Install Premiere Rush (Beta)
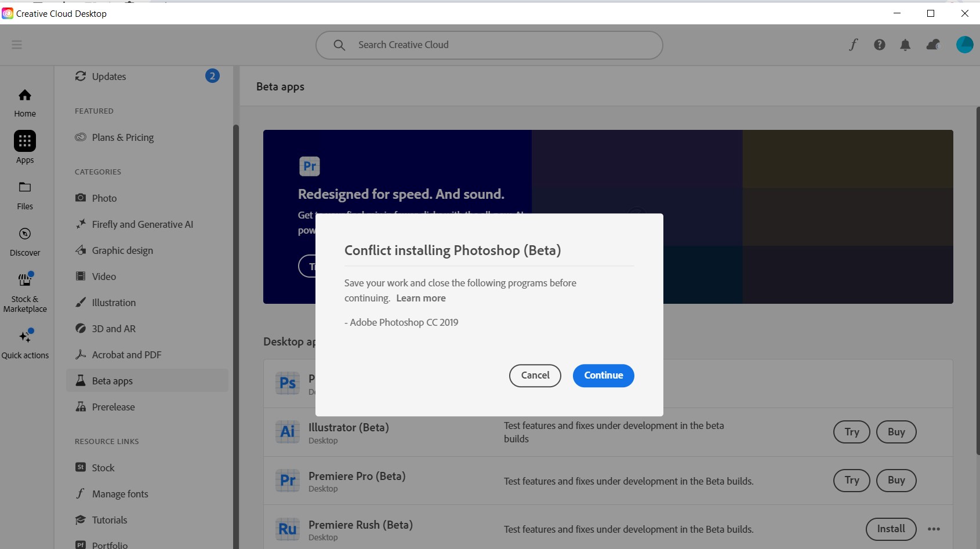Screen dimensions: 980x549 pyautogui.click(x=891, y=529)
